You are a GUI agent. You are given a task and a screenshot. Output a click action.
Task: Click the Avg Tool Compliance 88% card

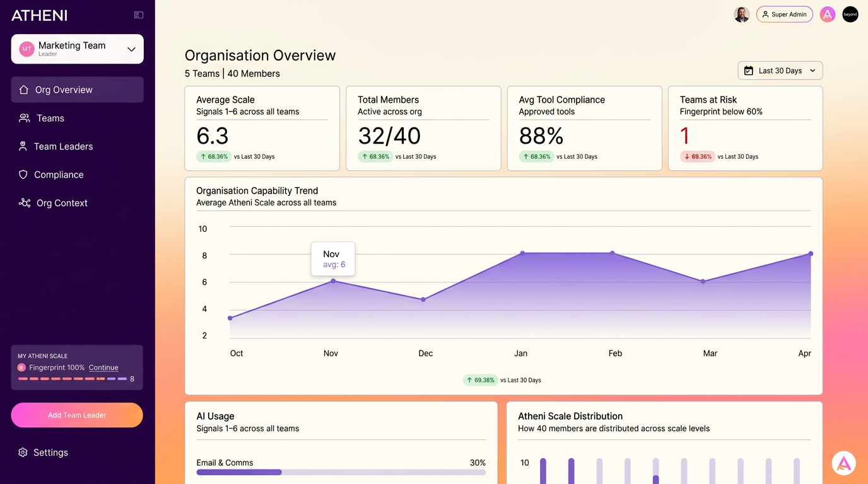pyautogui.click(x=585, y=129)
